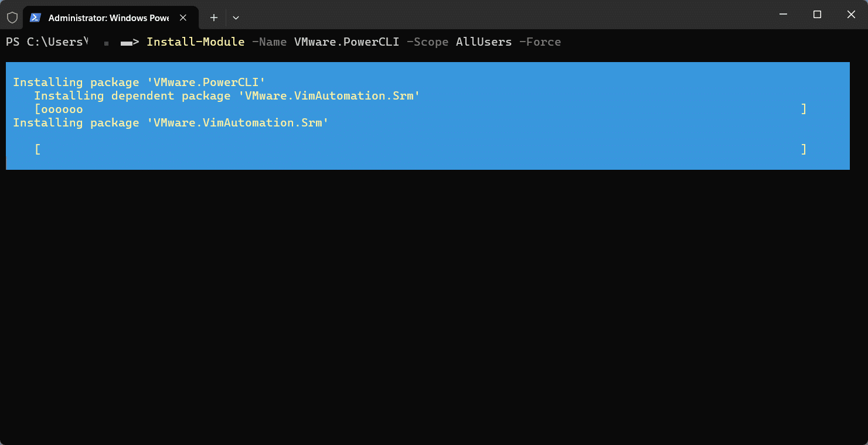This screenshot has width=868, height=445.
Task: Click the small square segment after the Users path
Action: click(108, 42)
